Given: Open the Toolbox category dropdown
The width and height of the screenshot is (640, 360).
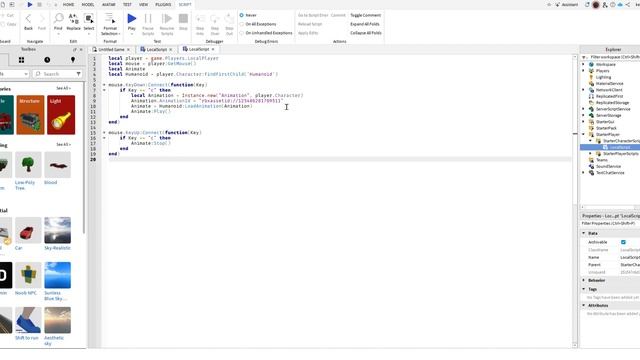Looking at the screenshot, I should 14,74.
